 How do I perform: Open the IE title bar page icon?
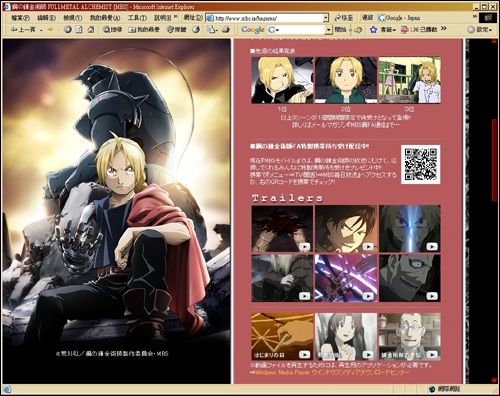pos(7,6)
